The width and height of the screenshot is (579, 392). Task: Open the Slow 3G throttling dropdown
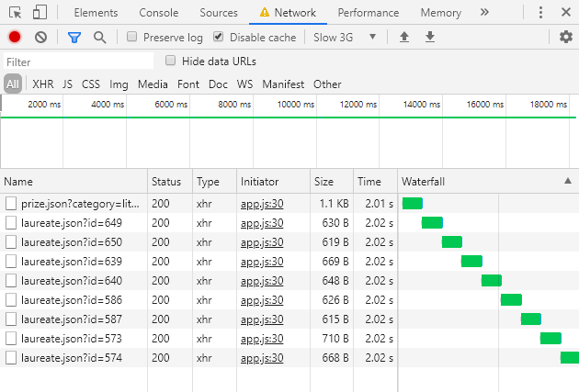(x=345, y=38)
